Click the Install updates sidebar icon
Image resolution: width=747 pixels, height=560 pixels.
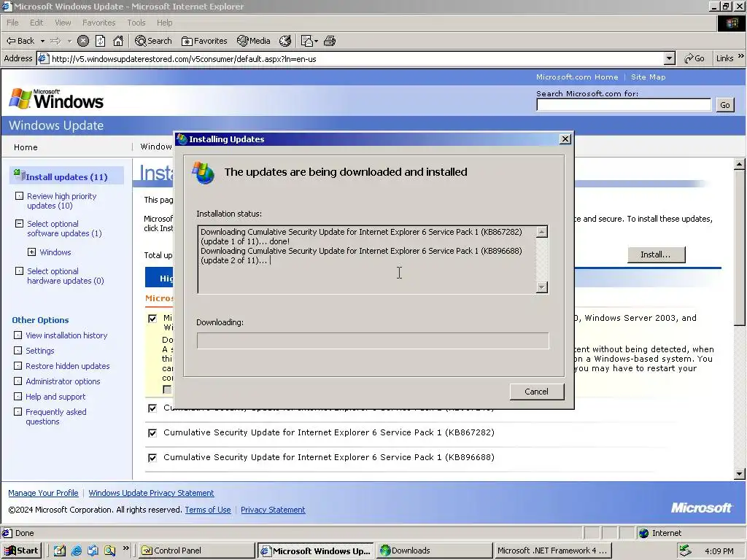(x=19, y=175)
